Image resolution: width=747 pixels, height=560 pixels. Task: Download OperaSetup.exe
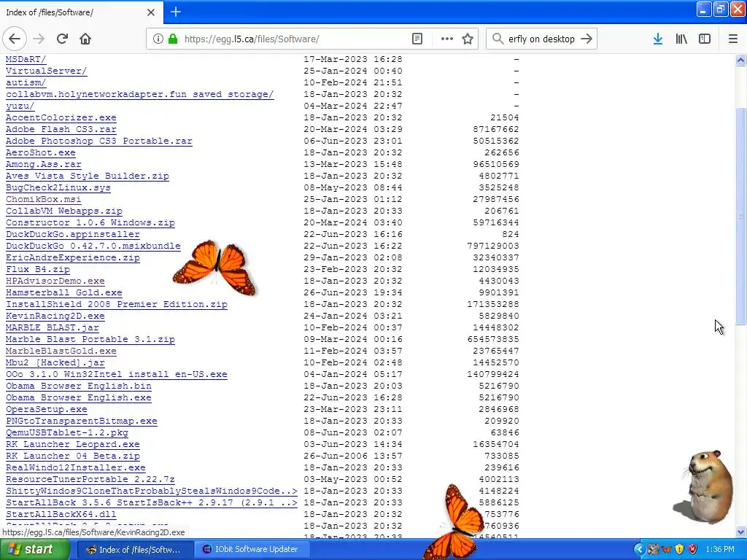[x=46, y=409]
